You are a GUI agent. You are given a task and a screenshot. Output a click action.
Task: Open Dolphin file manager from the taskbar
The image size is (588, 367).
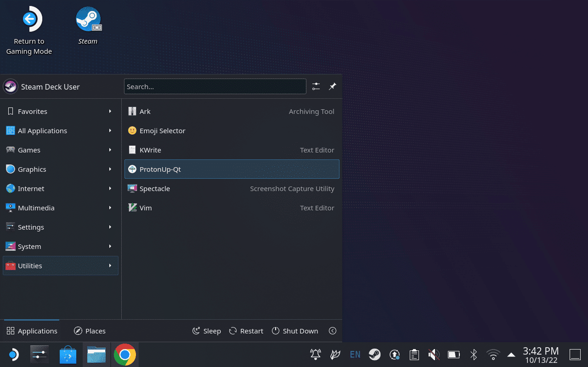[x=96, y=355]
